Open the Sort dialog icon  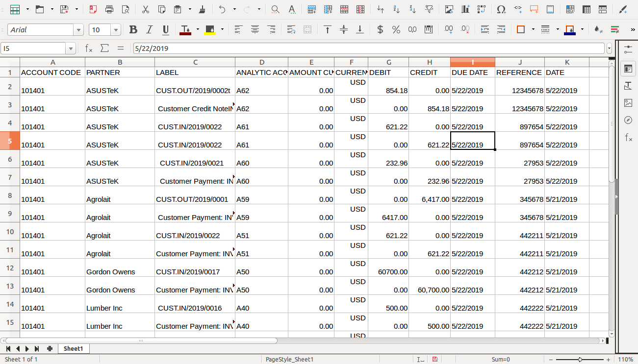[381, 9]
